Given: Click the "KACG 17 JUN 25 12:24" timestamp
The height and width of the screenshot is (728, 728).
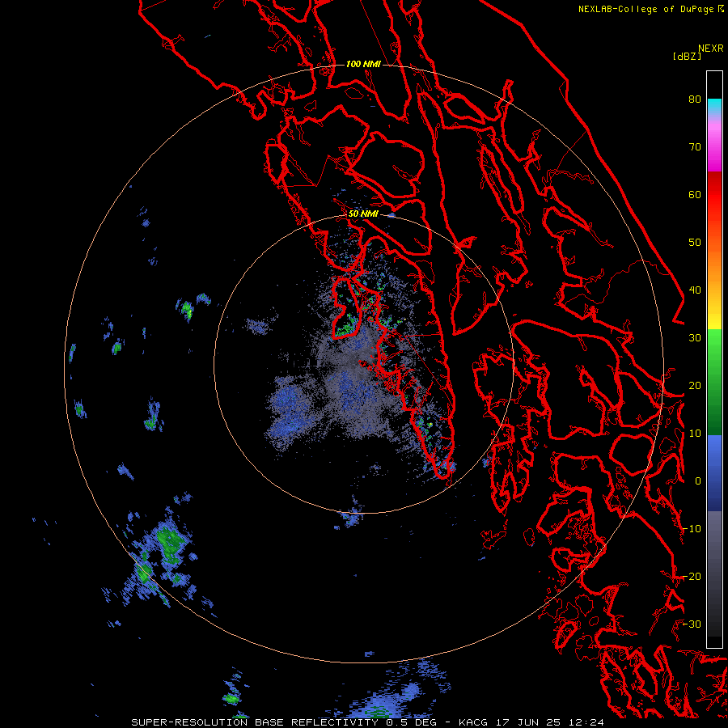Looking at the screenshot, I should pos(531,722).
